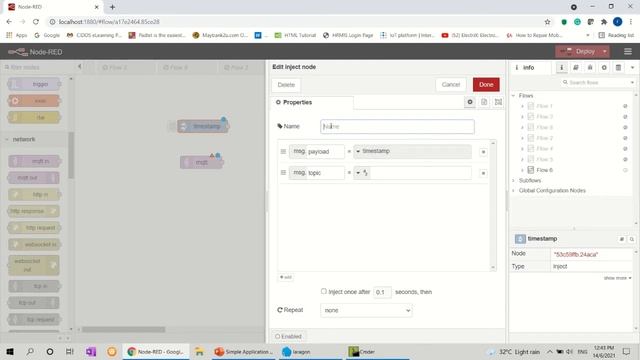Select the tcp in palette node
The image size is (640, 360).
(34, 286)
